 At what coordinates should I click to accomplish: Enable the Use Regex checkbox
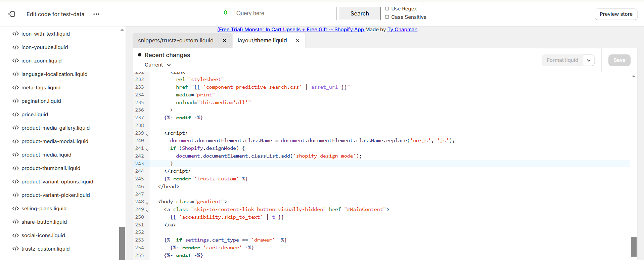pyautogui.click(x=387, y=9)
